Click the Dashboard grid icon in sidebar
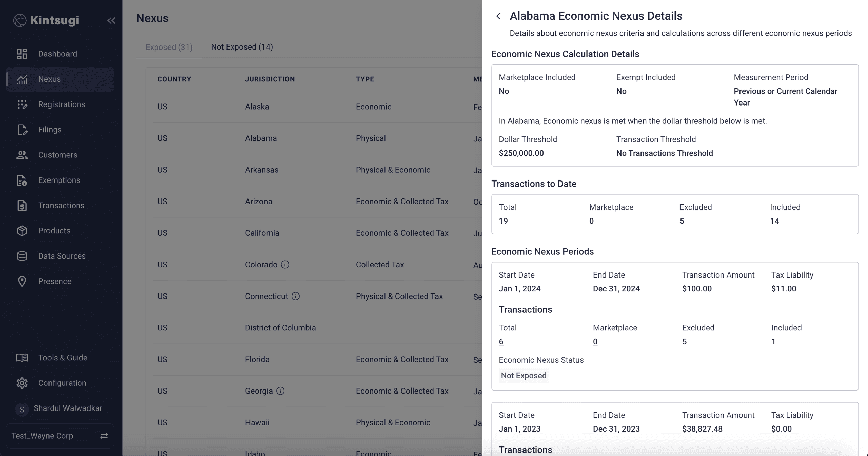This screenshot has height=456, width=868. point(22,54)
